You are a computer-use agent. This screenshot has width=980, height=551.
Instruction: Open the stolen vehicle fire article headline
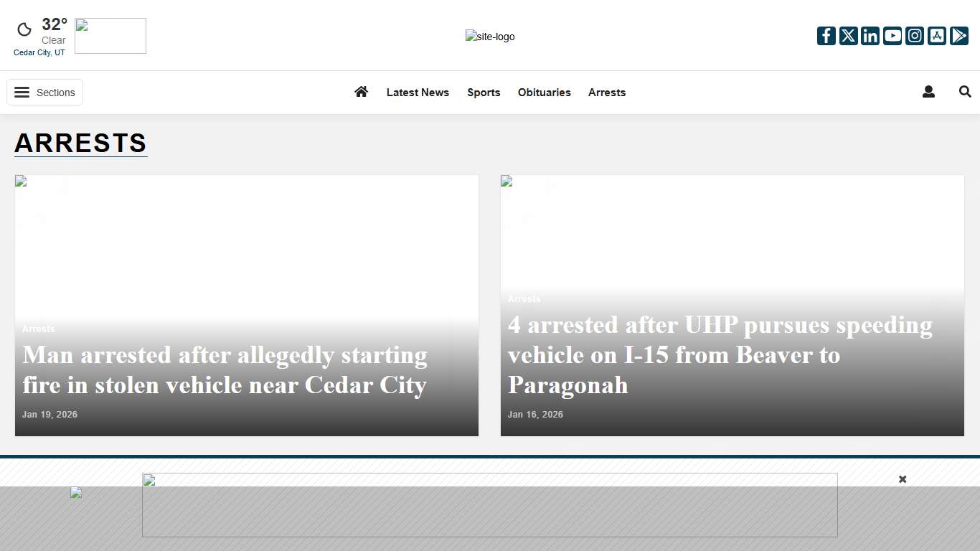(x=225, y=370)
